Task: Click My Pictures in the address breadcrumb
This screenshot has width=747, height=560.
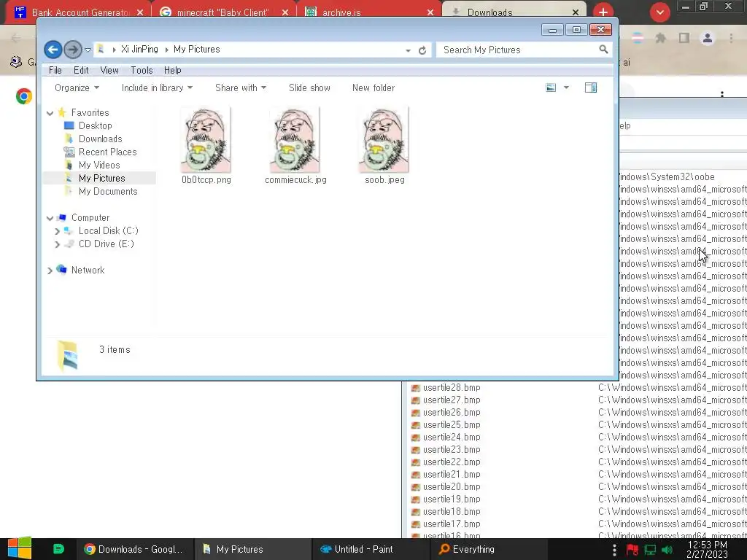Action: (196, 49)
